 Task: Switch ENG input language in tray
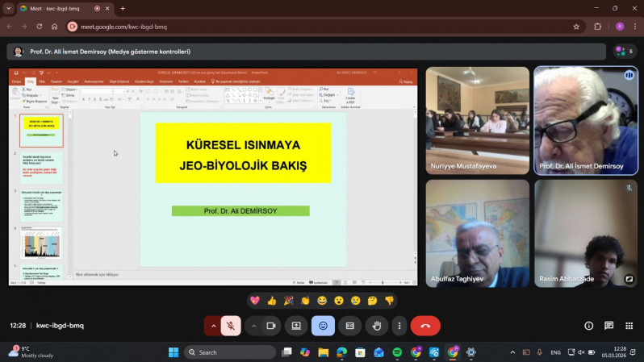pyautogui.click(x=556, y=352)
